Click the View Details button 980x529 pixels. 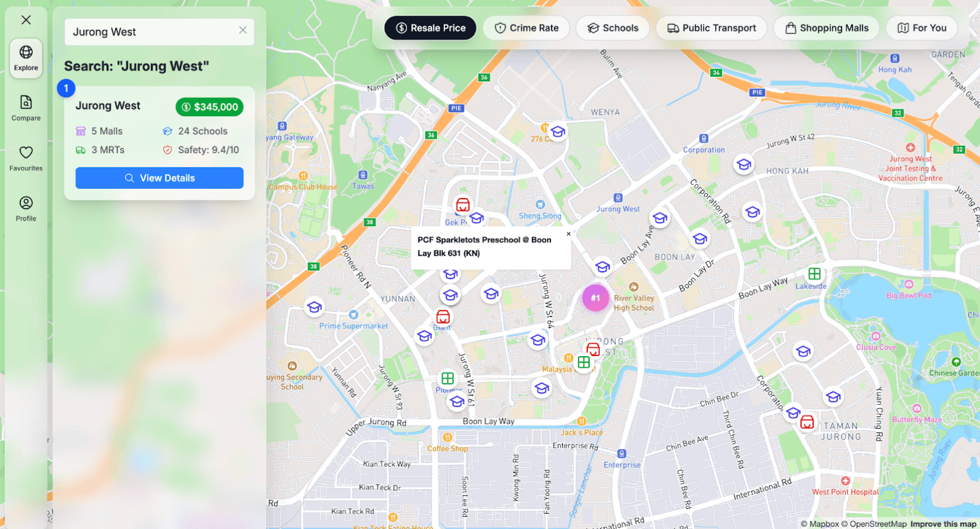tap(159, 178)
